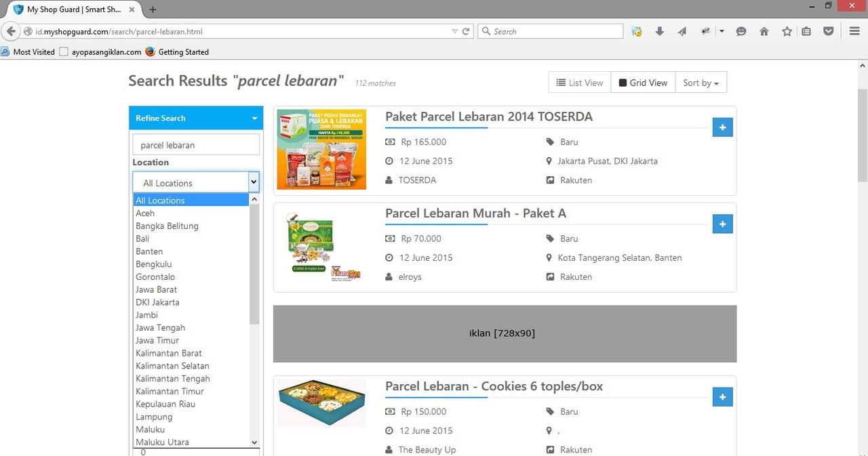Click the lock image extension icon
This screenshot has height=456, width=868.
(637, 31)
